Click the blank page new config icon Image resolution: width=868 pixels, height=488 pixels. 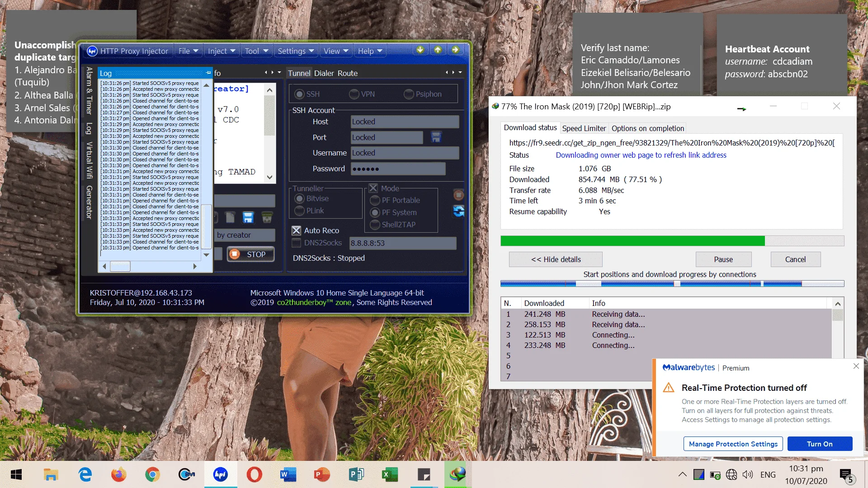point(230,218)
